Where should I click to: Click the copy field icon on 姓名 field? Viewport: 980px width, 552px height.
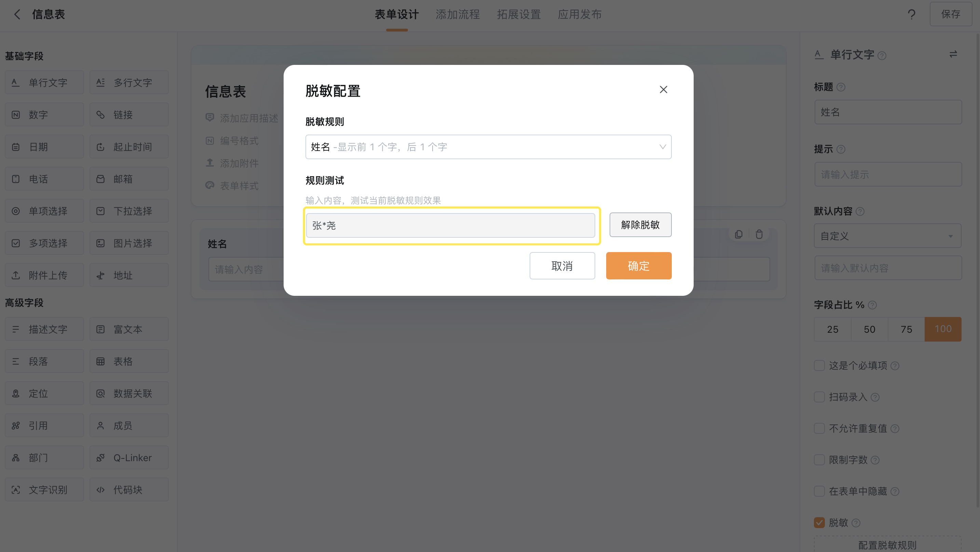point(738,234)
